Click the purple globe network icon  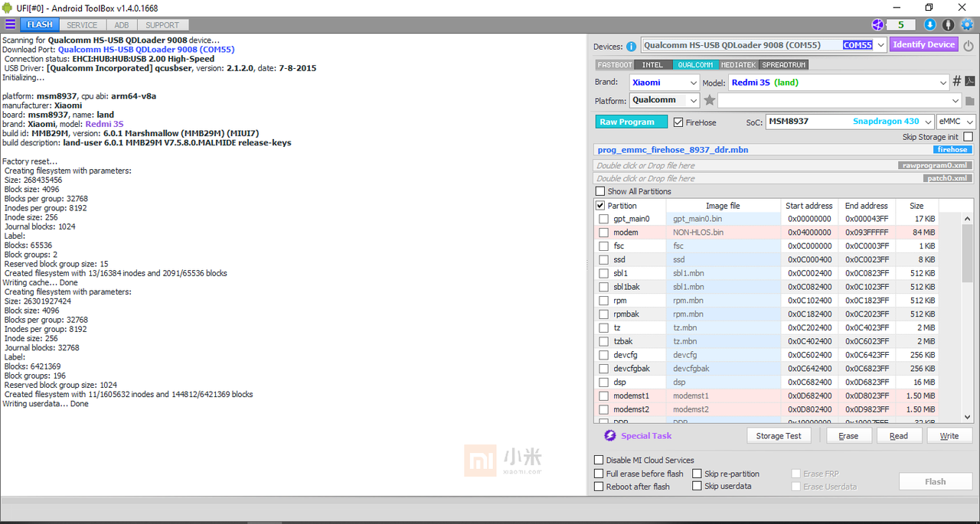point(877,24)
